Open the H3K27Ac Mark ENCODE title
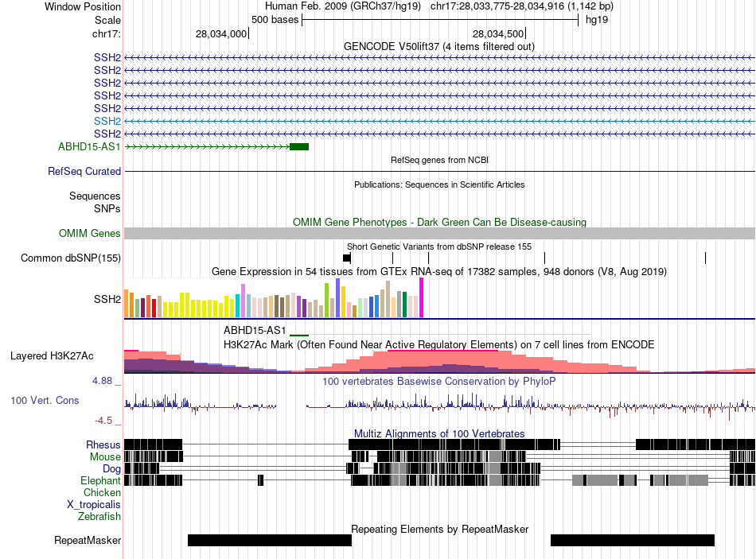 pos(439,344)
